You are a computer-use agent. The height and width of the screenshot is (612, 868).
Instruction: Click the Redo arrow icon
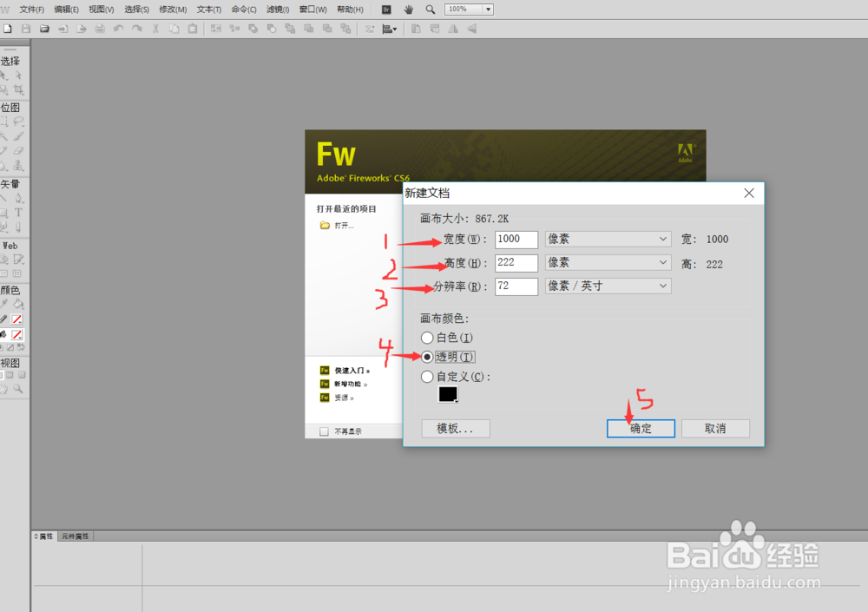(x=137, y=29)
